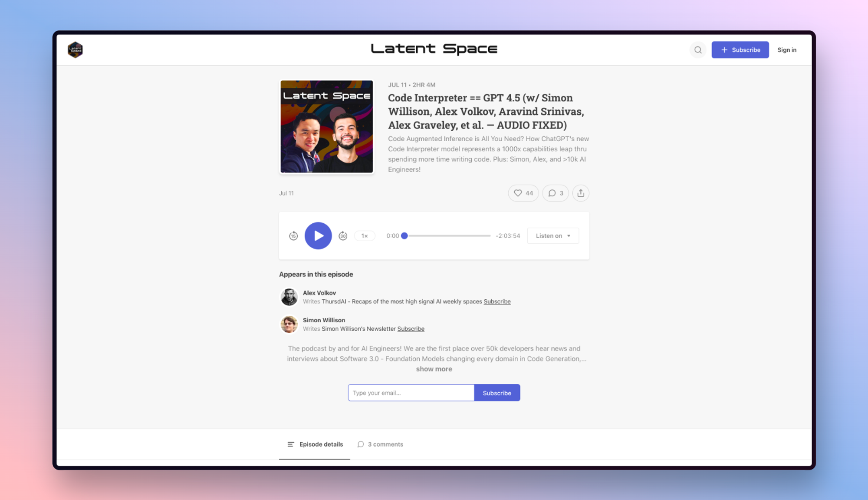Image resolution: width=868 pixels, height=500 pixels.
Task: Open the Latent Space hexagon logo
Action: pyautogui.click(x=75, y=50)
